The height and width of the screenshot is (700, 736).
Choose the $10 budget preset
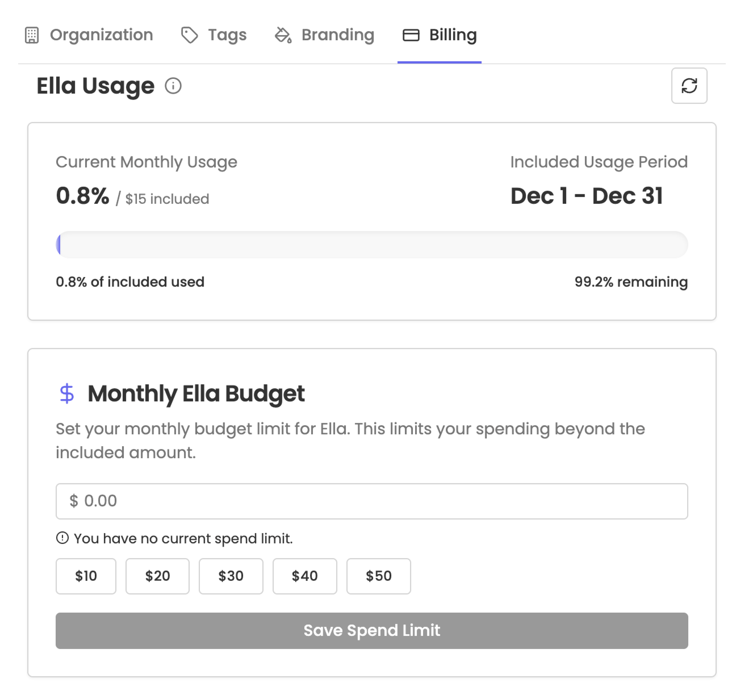tap(86, 576)
